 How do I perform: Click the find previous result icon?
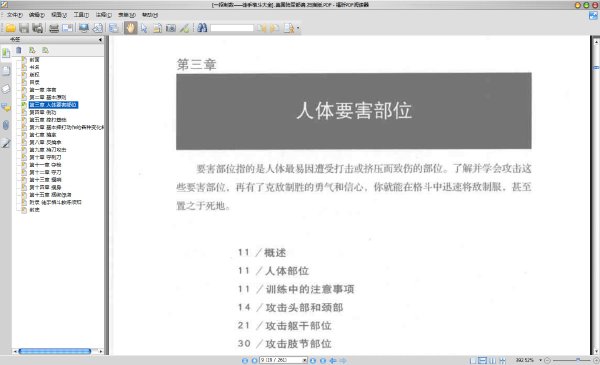point(261,28)
